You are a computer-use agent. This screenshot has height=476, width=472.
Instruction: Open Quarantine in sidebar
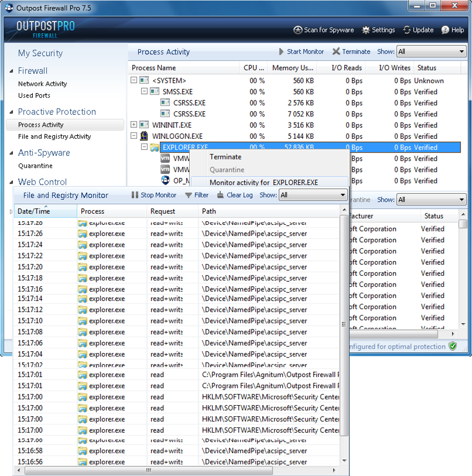35,166
